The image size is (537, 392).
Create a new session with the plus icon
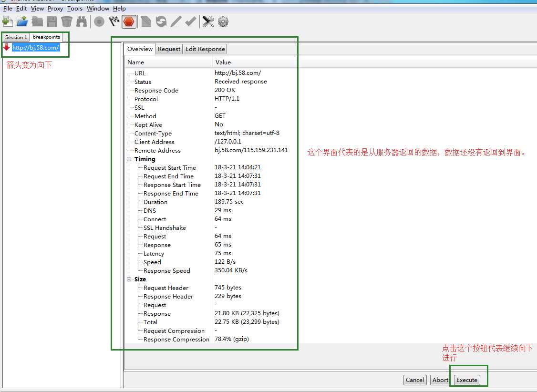coord(7,21)
